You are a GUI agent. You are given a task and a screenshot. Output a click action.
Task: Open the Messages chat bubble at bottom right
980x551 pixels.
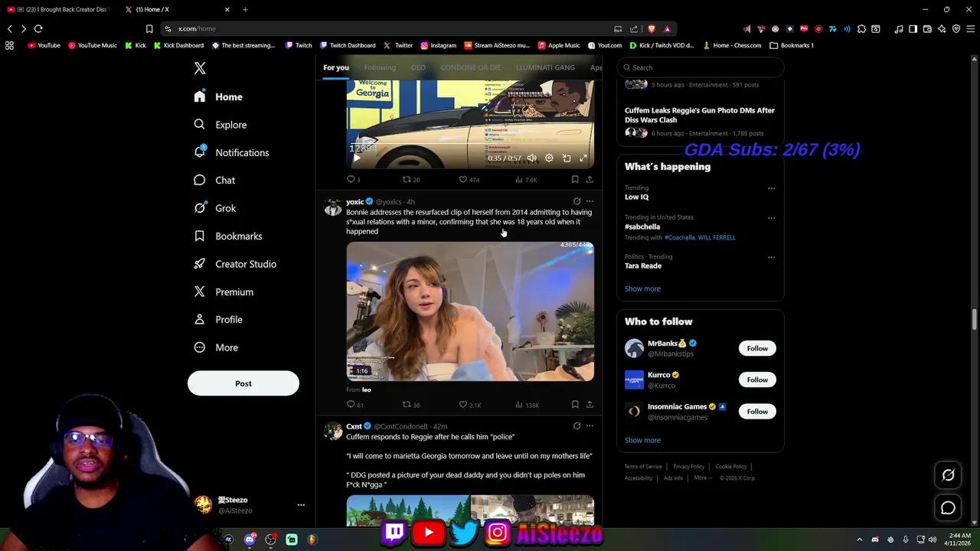(x=948, y=507)
